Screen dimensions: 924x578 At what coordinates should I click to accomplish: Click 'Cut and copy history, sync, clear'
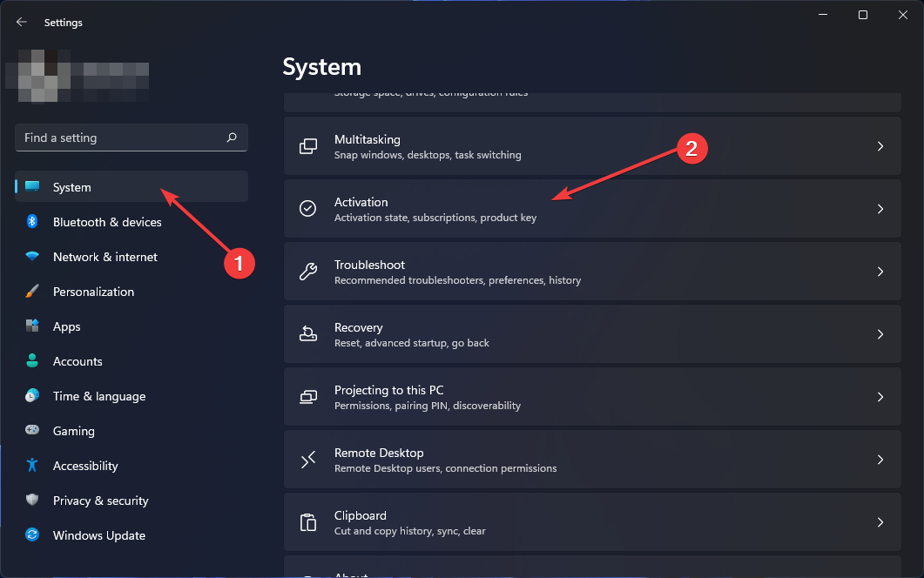[409, 531]
